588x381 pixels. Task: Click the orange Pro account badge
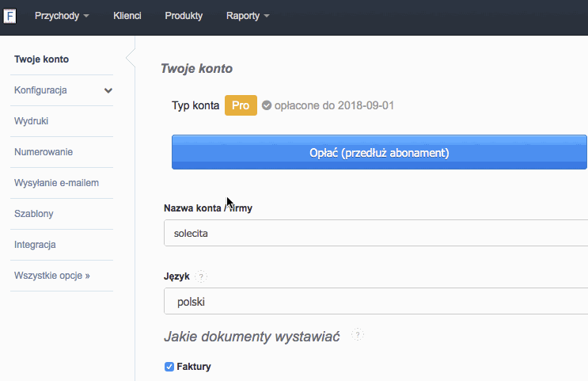pos(241,105)
